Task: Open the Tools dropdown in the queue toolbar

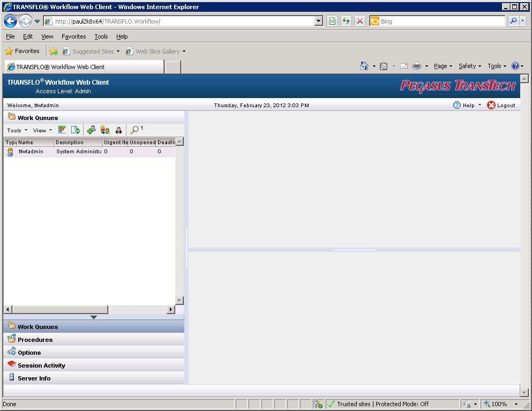Action: pos(16,130)
